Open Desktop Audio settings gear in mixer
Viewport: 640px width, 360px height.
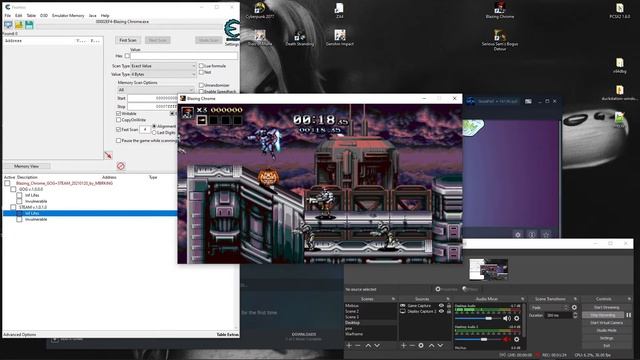[x=517, y=318]
